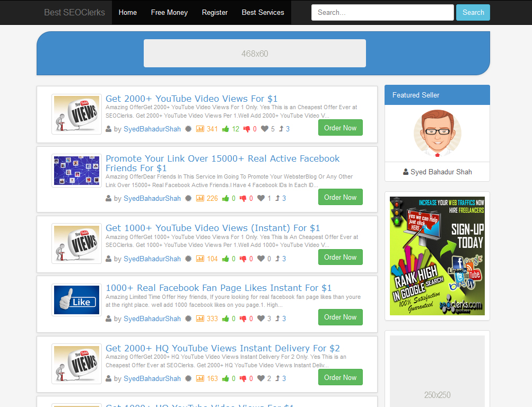Viewport: 532px width, 407px height.
Task: Open SyedBahadurShah profile in 1000+ Views Instant listing
Action: (x=152, y=259)
